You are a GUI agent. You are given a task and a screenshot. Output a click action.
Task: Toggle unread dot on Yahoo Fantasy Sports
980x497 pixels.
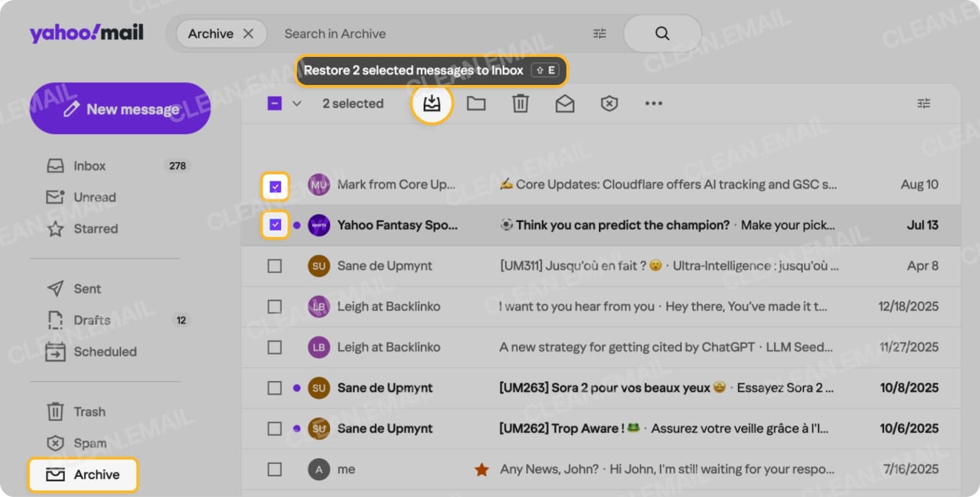click(297, 225)
